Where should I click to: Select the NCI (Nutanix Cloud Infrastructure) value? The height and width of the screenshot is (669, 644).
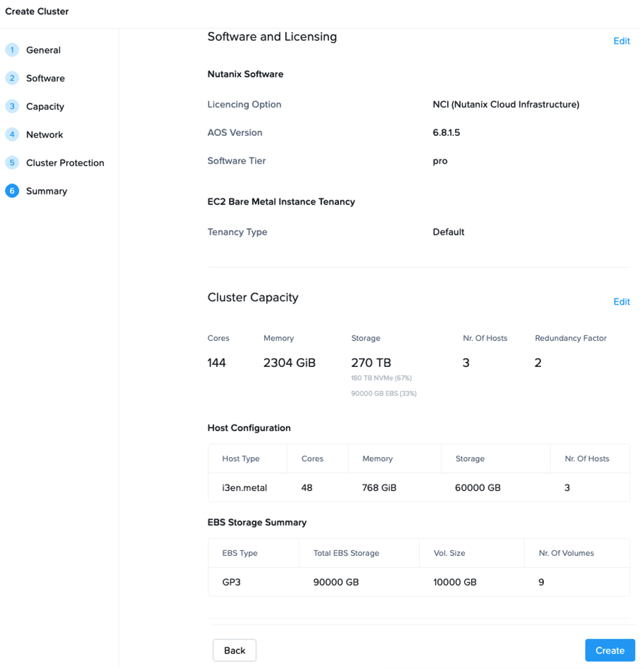coord(506,104)
